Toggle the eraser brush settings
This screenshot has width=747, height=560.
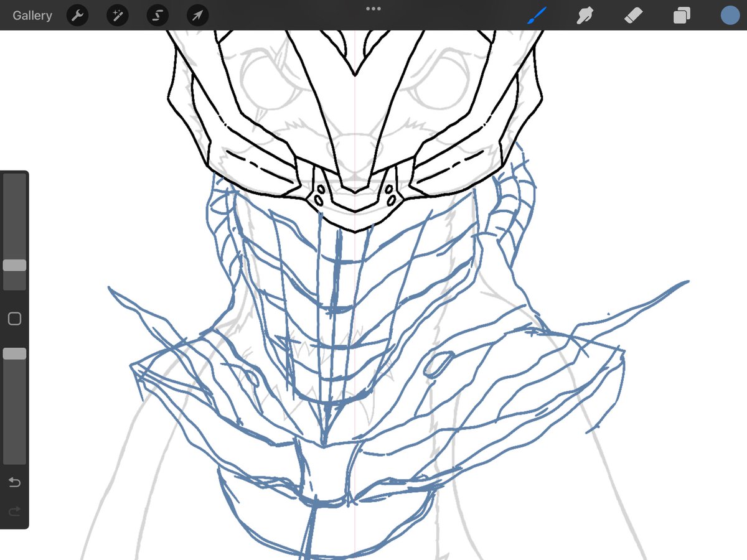tap(633, 15)
